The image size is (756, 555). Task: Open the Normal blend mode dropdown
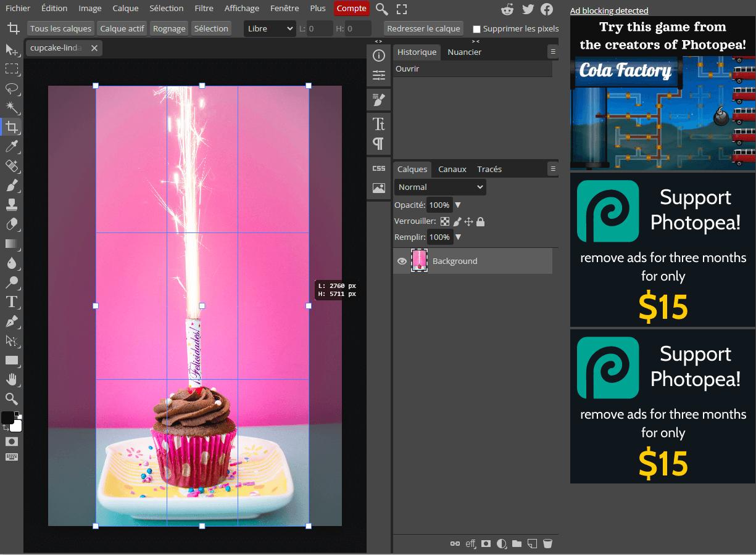click(x=439, y=187)
